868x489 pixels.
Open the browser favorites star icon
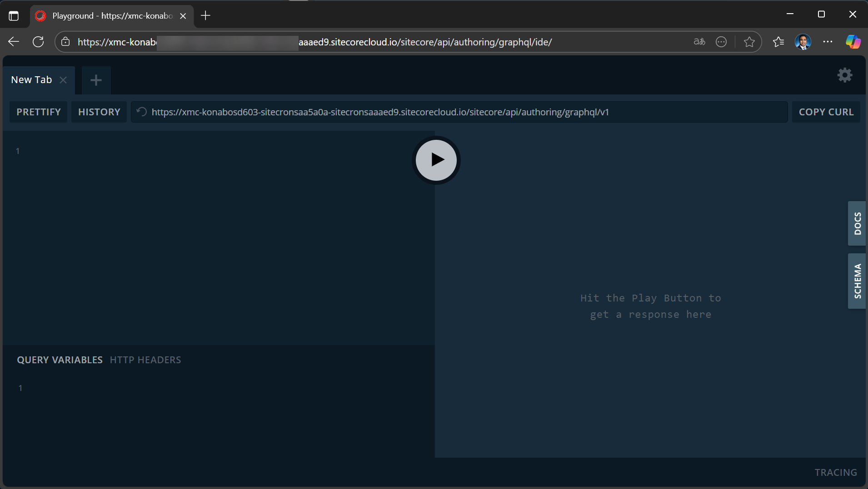(749, 42)
